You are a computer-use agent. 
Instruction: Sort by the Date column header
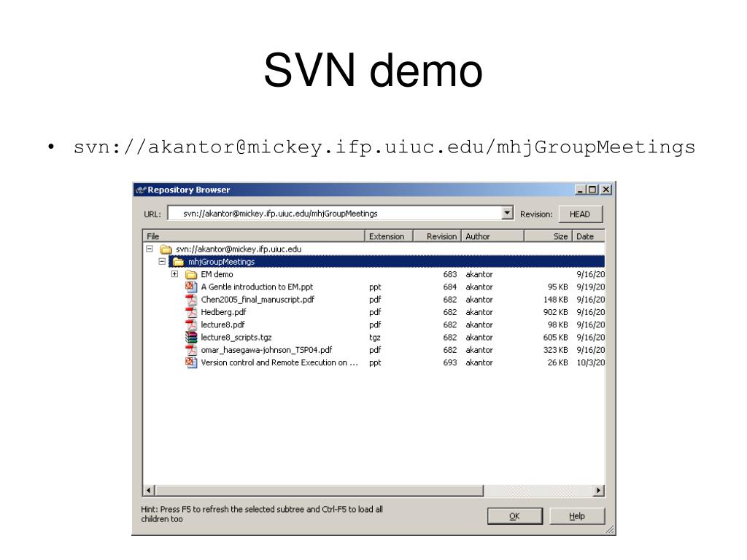pos(589,236)
